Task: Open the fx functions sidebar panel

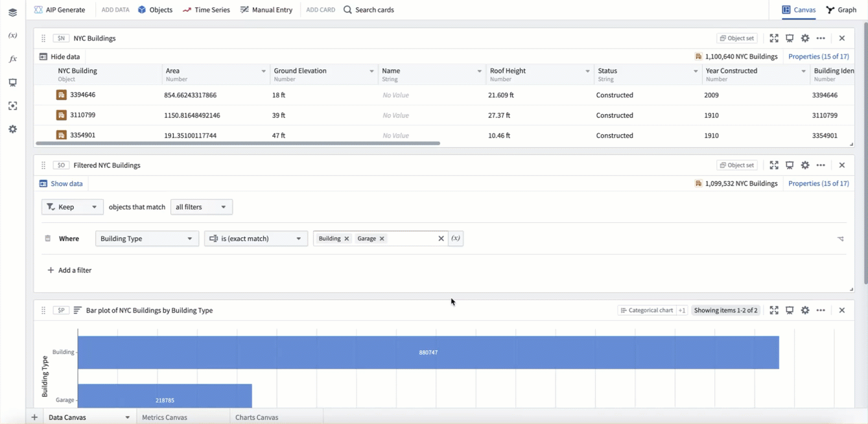Action: [x=12, y=59]
